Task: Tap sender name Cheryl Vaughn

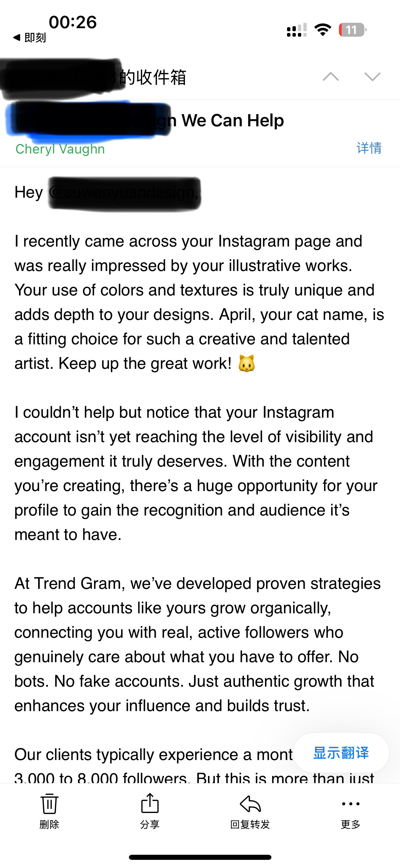Action: pos(60,149)
